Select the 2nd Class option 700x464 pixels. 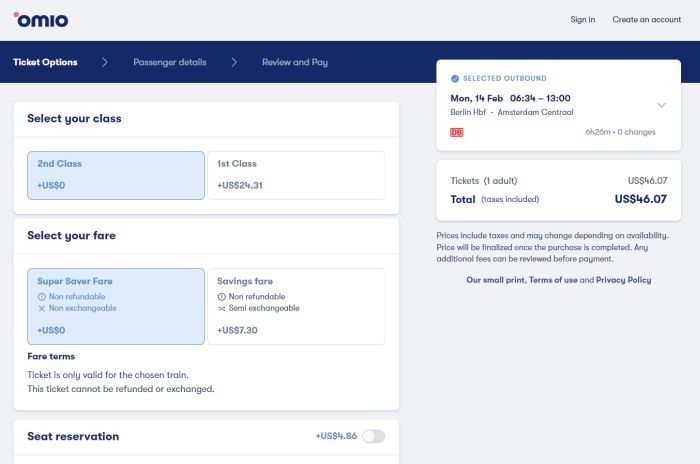point(116,176)
